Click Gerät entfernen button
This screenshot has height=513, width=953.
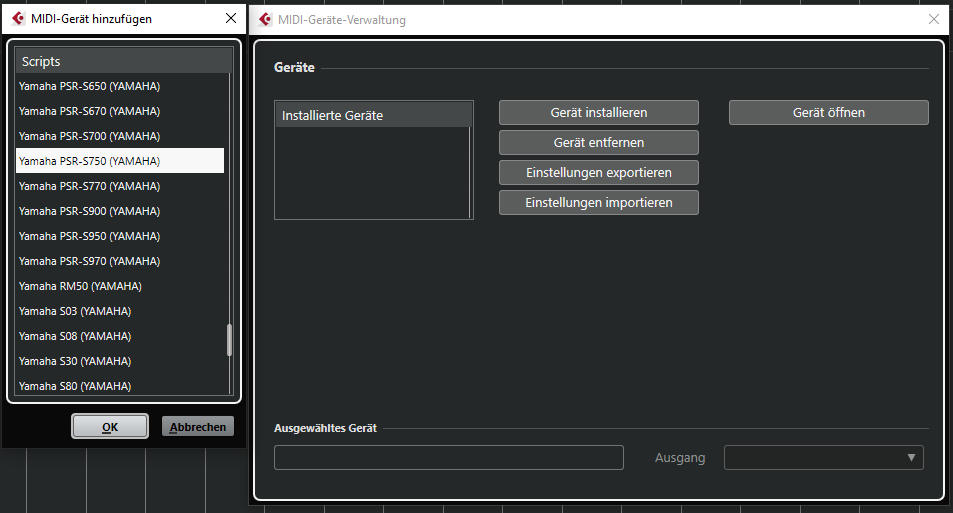click(599, 142)
